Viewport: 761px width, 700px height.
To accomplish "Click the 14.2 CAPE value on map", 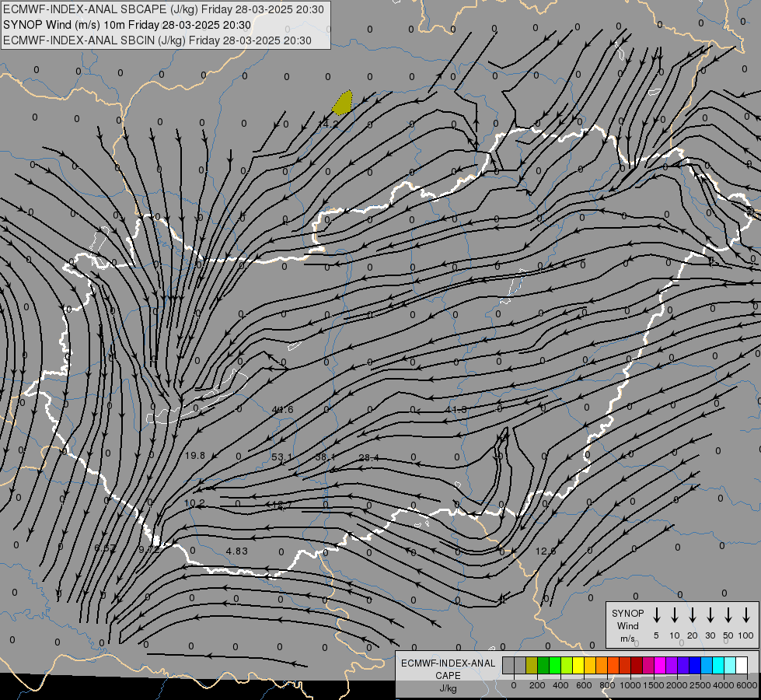I will pos(328,124).
